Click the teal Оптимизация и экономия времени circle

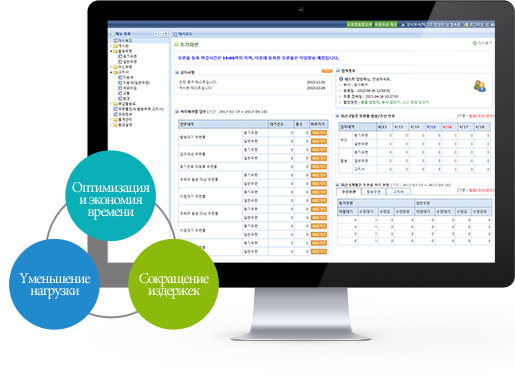(111, 196)
